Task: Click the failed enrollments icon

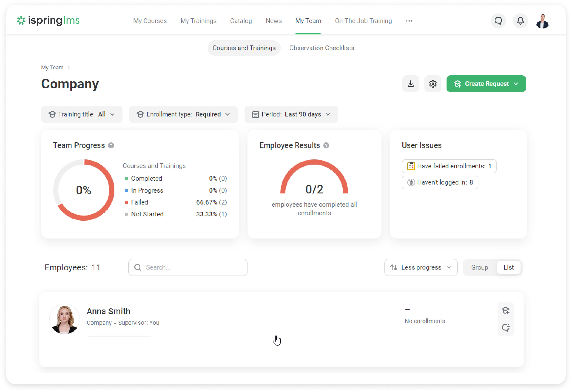Action: [x=411, y=166]
